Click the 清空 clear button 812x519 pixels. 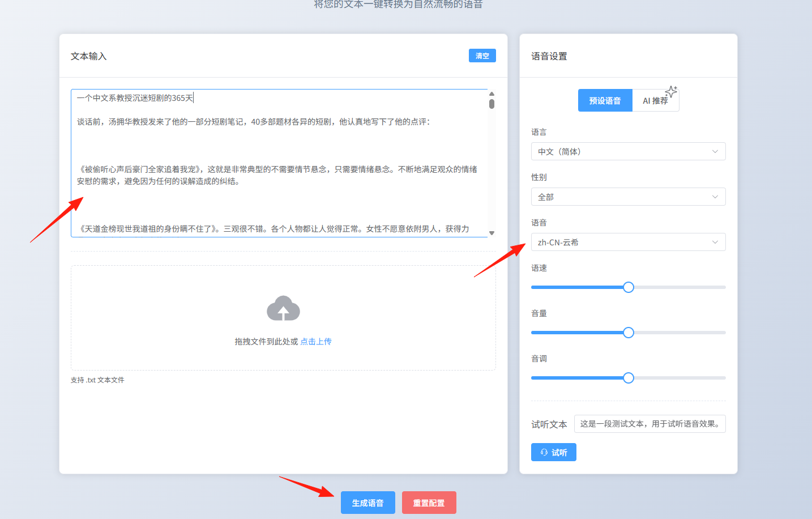pyautogui.click(x=482, y=56)
